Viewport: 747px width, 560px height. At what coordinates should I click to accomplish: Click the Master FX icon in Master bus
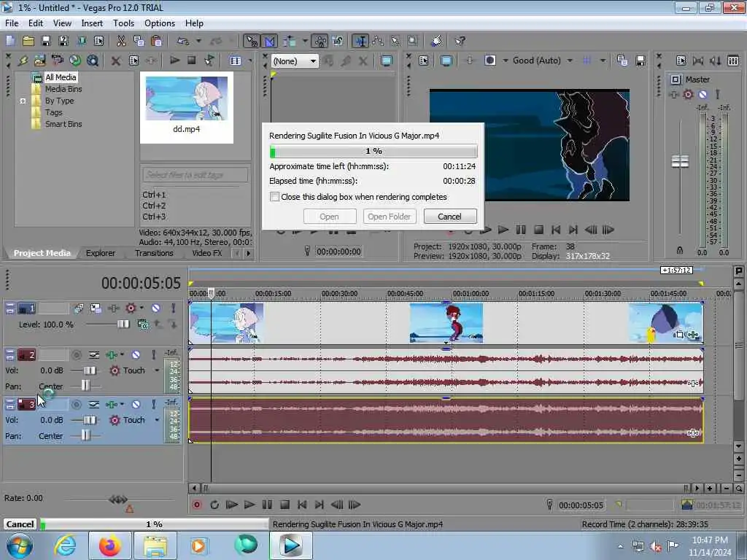point(674,94)
